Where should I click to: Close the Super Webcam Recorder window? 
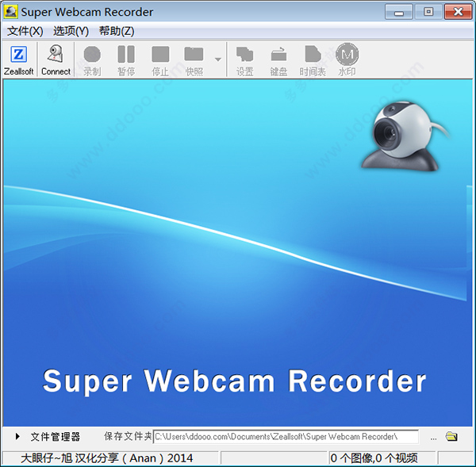pyautogui.click(x=458, y=12)
